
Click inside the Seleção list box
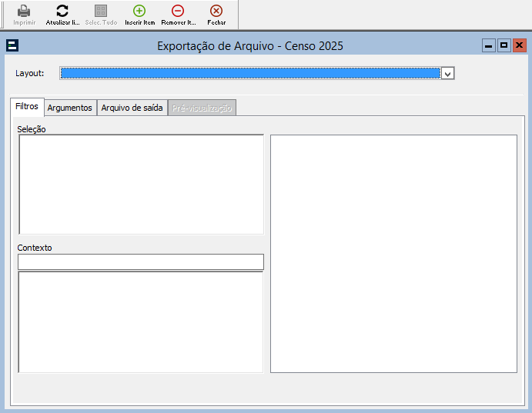click(x=142, y=185)
